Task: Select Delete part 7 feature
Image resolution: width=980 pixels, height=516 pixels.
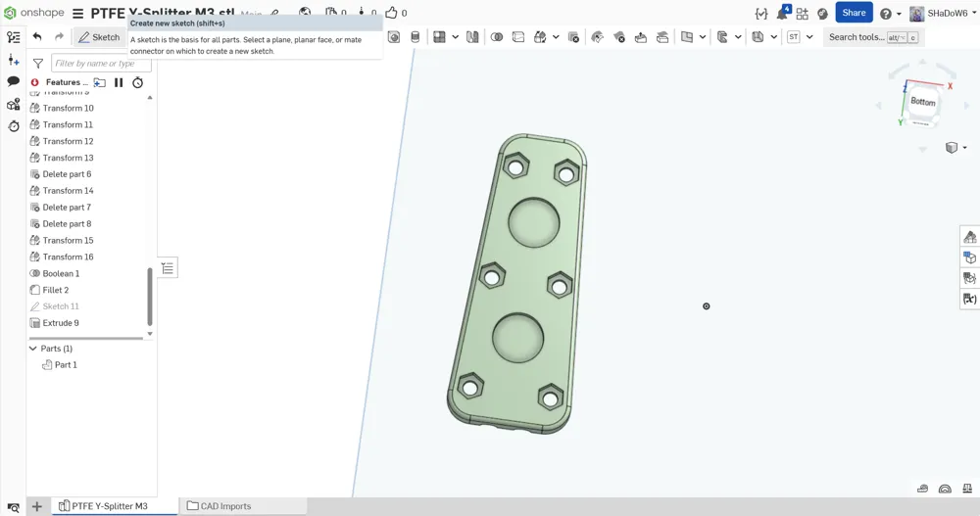Action: [67, 207]
